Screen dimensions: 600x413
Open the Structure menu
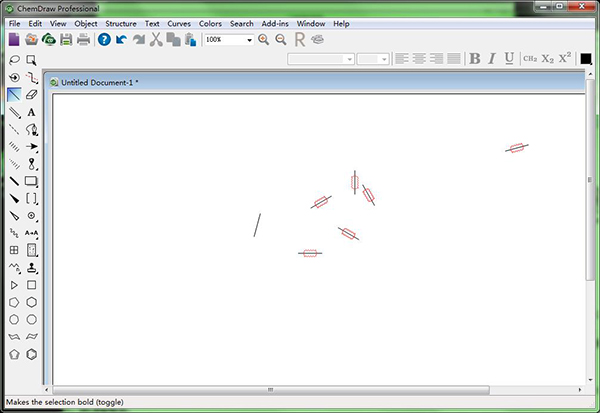[121, 22]
